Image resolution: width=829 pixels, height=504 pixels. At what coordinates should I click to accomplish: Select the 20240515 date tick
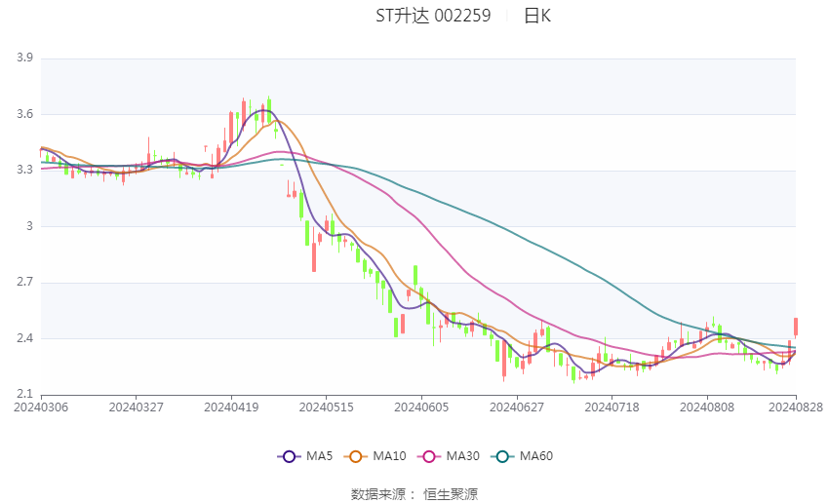[x=326, y=407]
